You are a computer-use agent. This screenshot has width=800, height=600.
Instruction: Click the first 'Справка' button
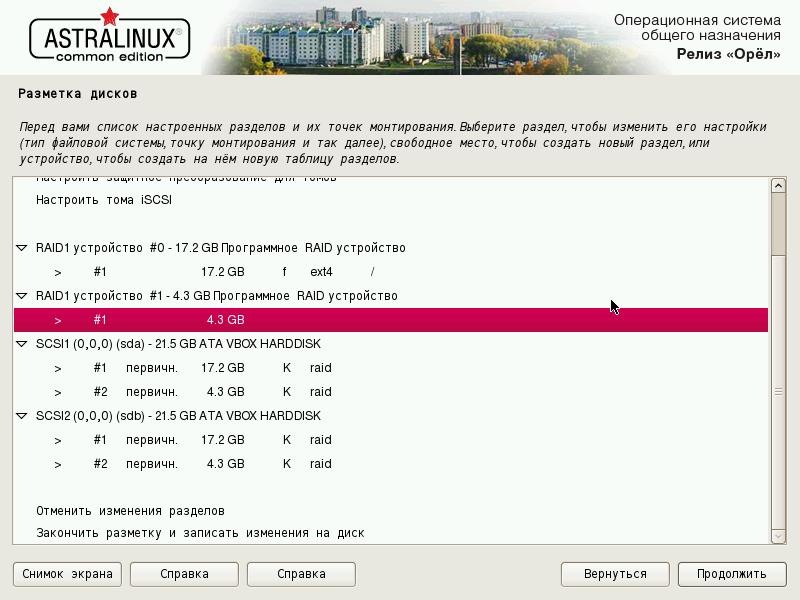coord(184,574)
